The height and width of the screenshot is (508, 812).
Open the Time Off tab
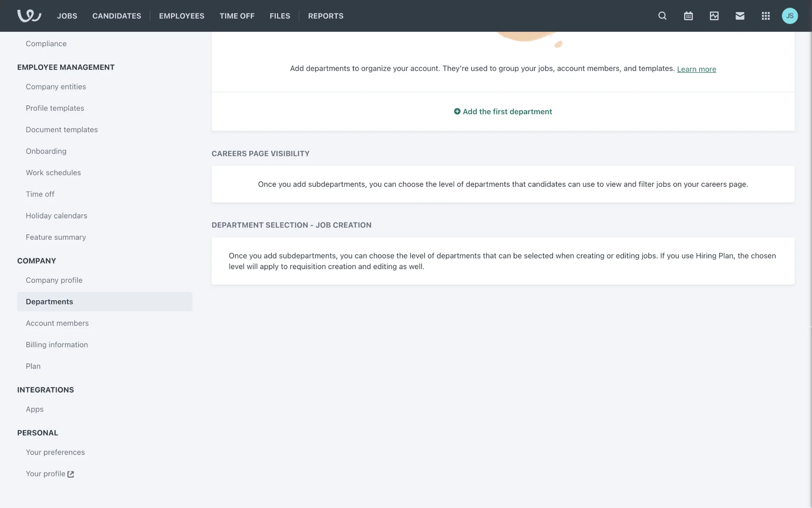(x=237, y=16)
